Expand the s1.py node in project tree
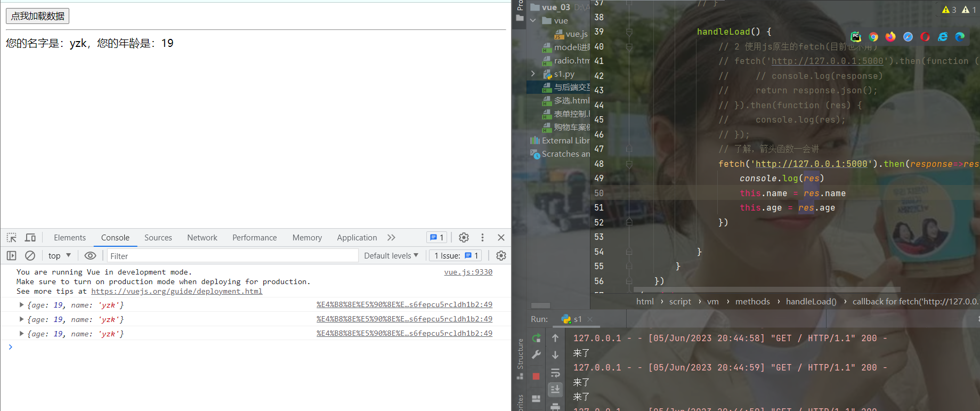This screenshot has height=411, width=980. pyautogui.click(x=533, y=74)
